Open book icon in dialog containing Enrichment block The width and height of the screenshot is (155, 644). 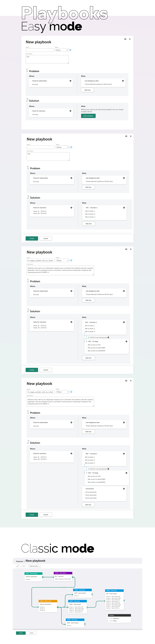tap(126, 380)
